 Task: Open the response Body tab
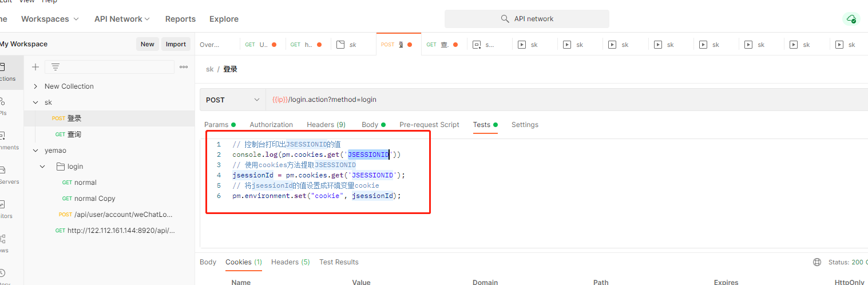[x=208, y=262]
